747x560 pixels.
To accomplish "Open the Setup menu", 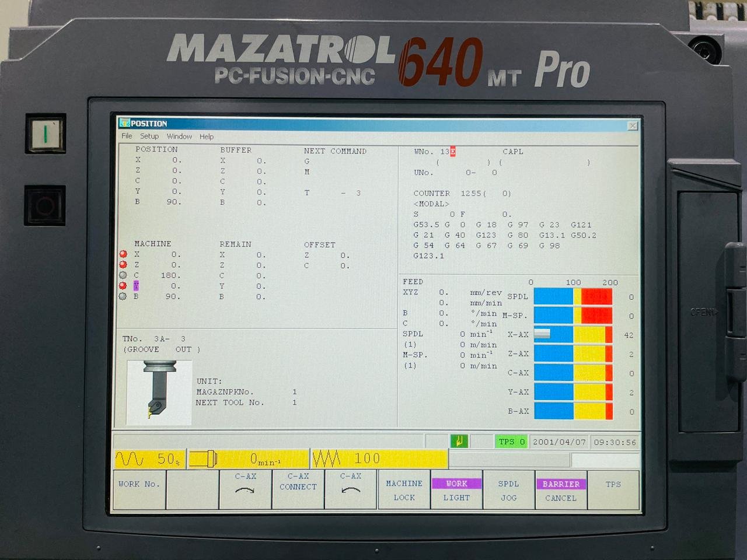I will click(149, 136).
